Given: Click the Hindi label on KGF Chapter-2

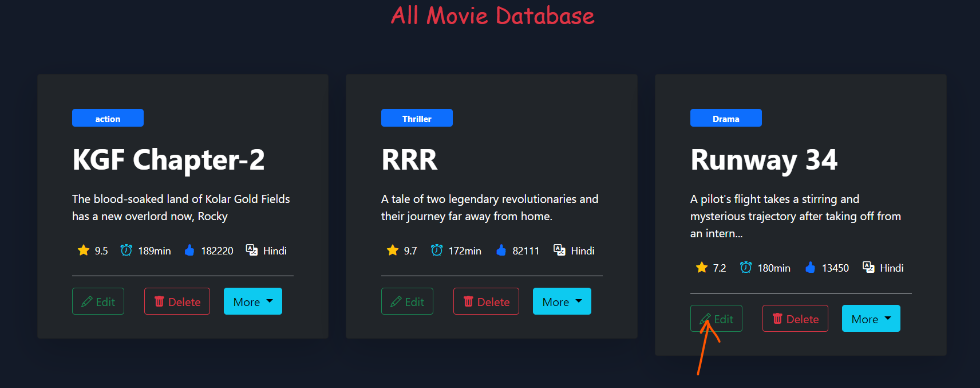Looking at the screenshot, I should pyautogui.click(x=275, y=251).
